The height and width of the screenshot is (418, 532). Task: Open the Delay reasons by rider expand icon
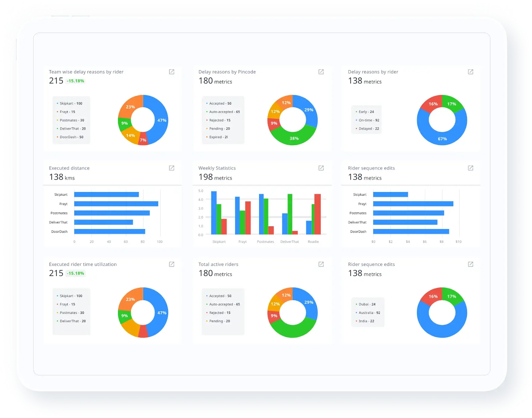(470, 72)
